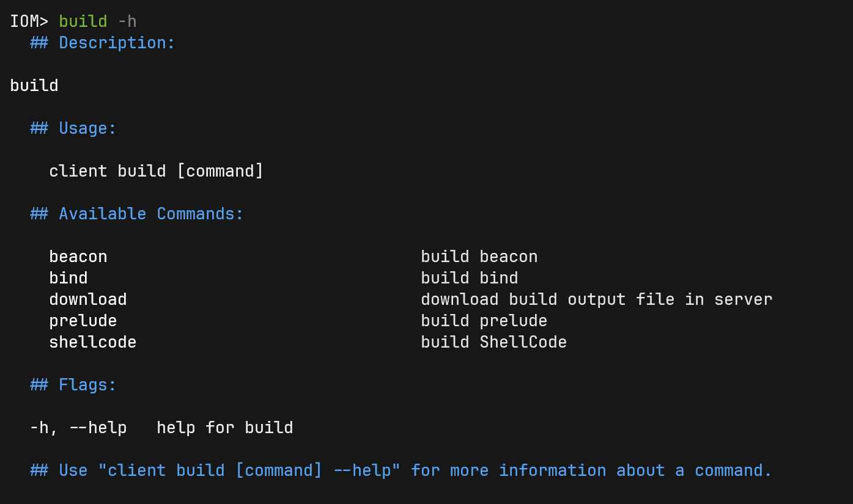Screen dimensions: 853x504
Task: Click the 'build bind' description text
Action: click(470, 278)
